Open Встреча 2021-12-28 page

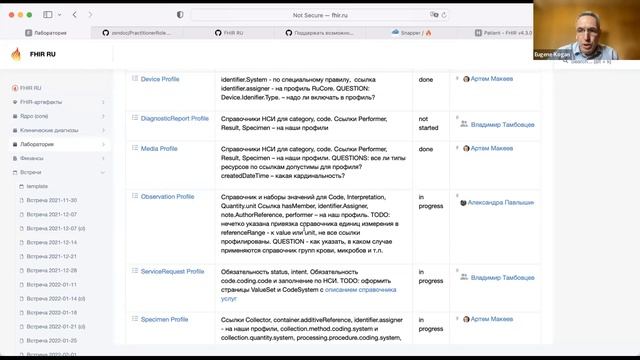(x=51, y=270)
